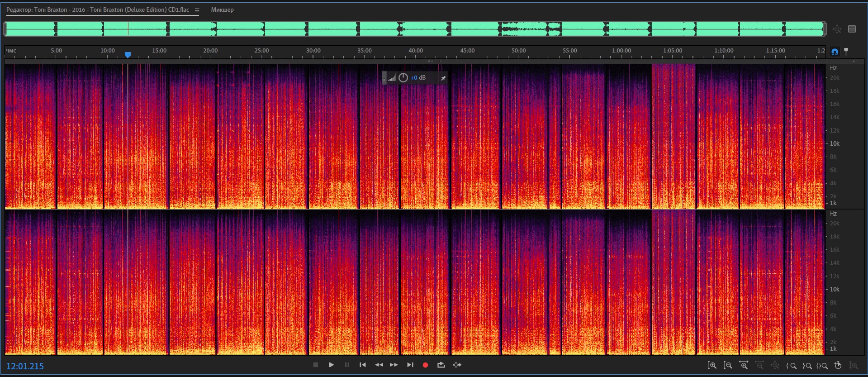Toggle snapping magnet icon by timeline
Viewport: 868px width, 377px height.
pos(835,52)
